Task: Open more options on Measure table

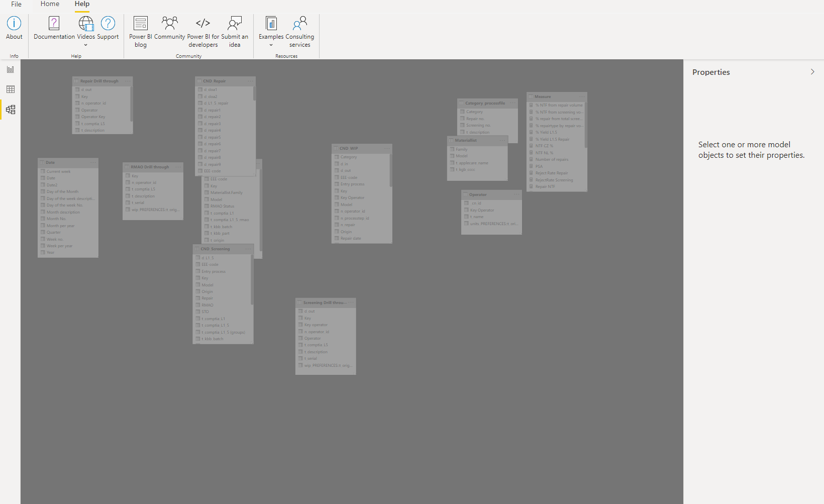Action: click(x=582, y=96)
